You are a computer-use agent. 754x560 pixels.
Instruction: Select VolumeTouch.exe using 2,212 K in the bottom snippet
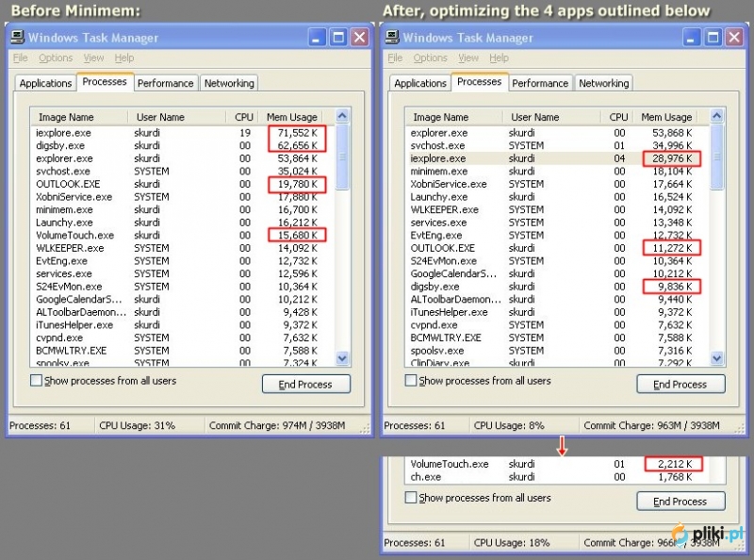[x=557, y=464]
